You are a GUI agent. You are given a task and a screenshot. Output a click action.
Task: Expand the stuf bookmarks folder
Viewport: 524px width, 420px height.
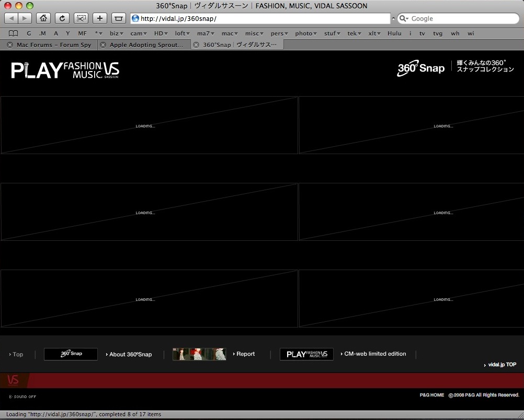click(x=332, y=33)
